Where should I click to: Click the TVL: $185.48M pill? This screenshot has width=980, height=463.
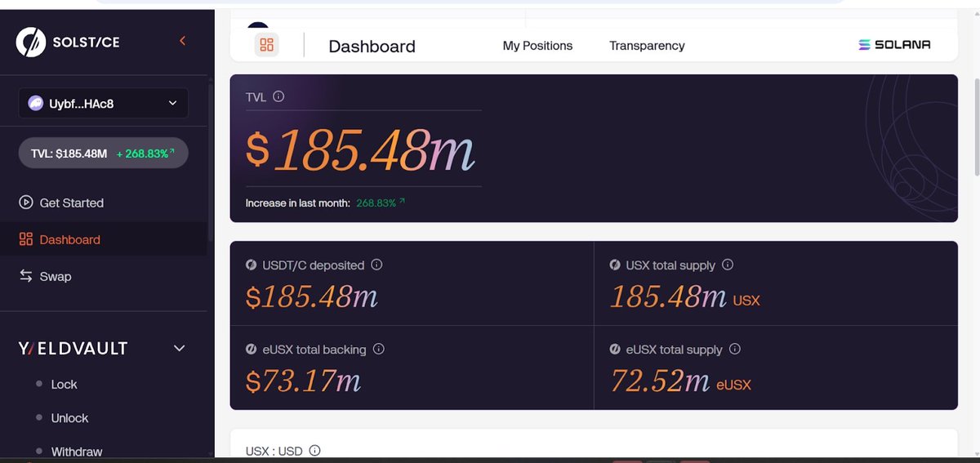click(103, 153)
